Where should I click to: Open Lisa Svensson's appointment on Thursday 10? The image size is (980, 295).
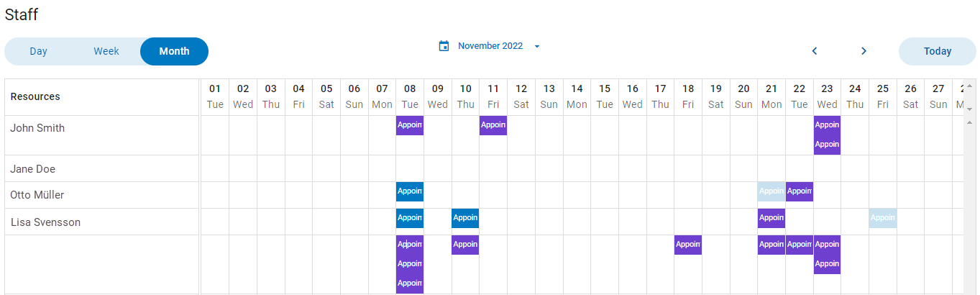pos(465,218)
